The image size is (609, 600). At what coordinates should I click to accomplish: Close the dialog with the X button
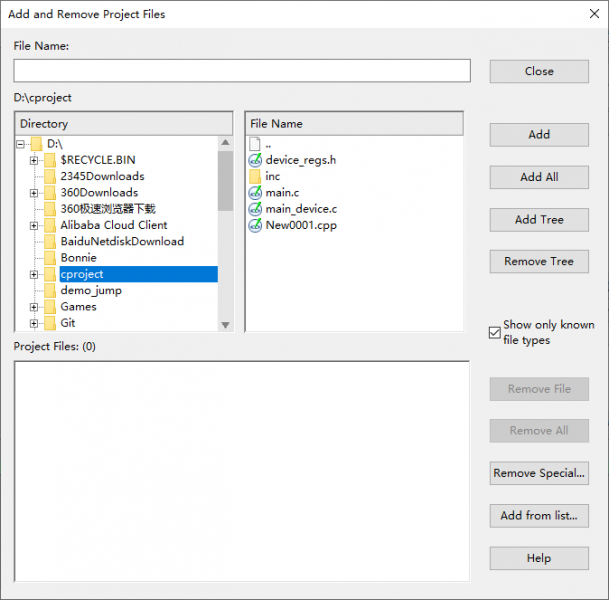point(594,14)
